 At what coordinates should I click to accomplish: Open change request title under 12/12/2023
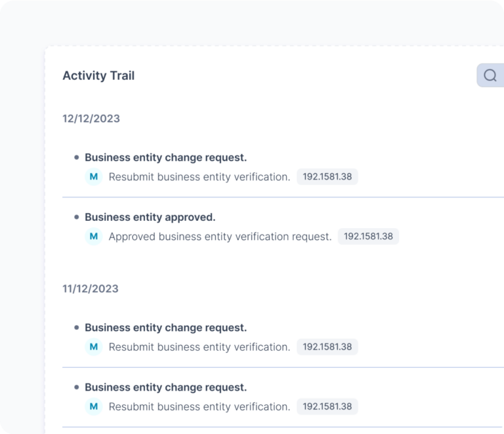(x=165, y=157)
